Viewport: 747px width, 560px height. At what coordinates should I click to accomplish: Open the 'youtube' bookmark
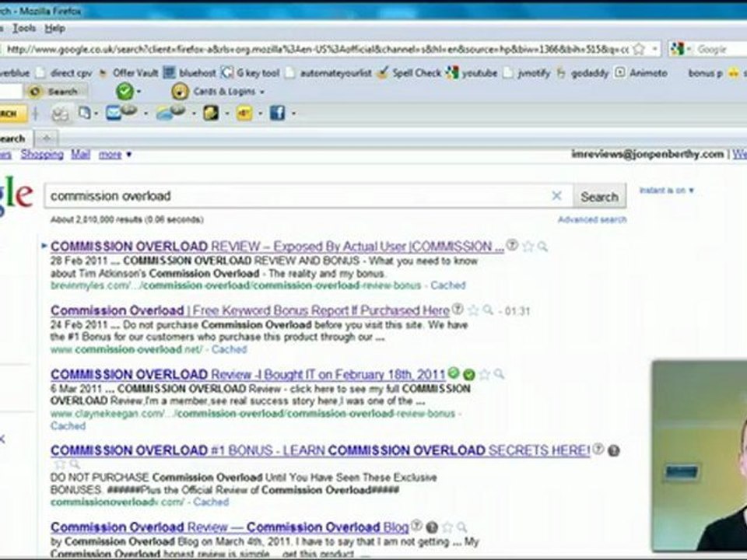pos(472,73)
